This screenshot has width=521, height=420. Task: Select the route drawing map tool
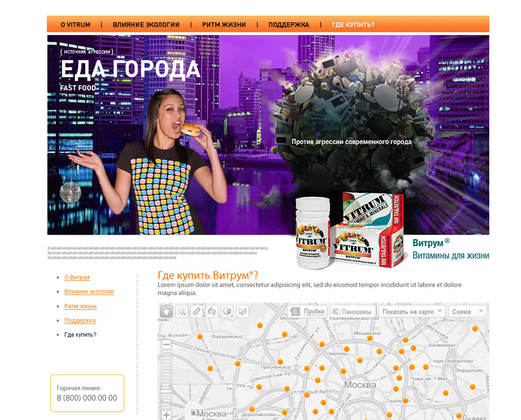[x=212, y=311]
